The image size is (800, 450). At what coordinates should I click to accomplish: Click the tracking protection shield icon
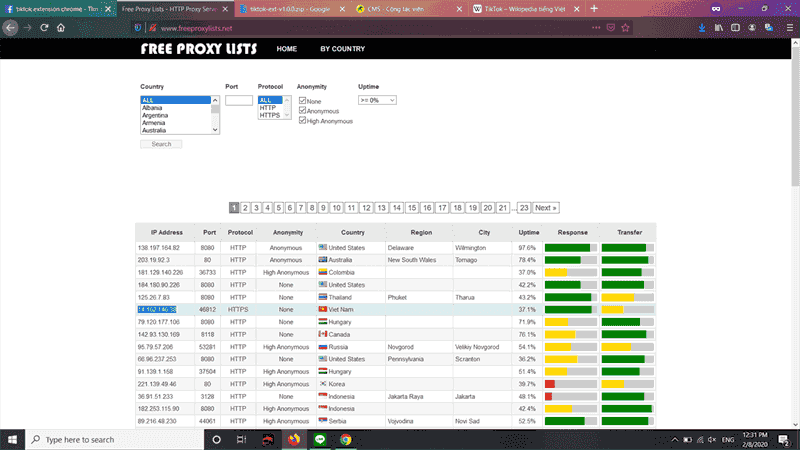point(138,28)
